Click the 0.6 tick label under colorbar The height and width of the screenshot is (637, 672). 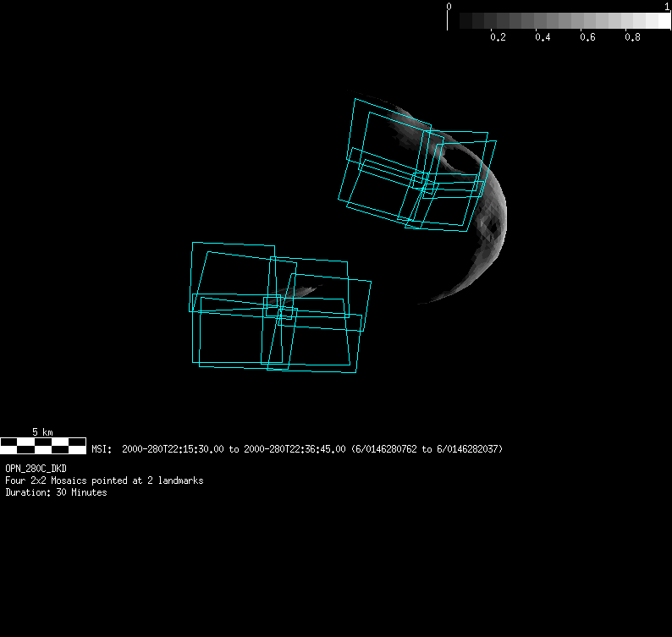click(587, 37)
